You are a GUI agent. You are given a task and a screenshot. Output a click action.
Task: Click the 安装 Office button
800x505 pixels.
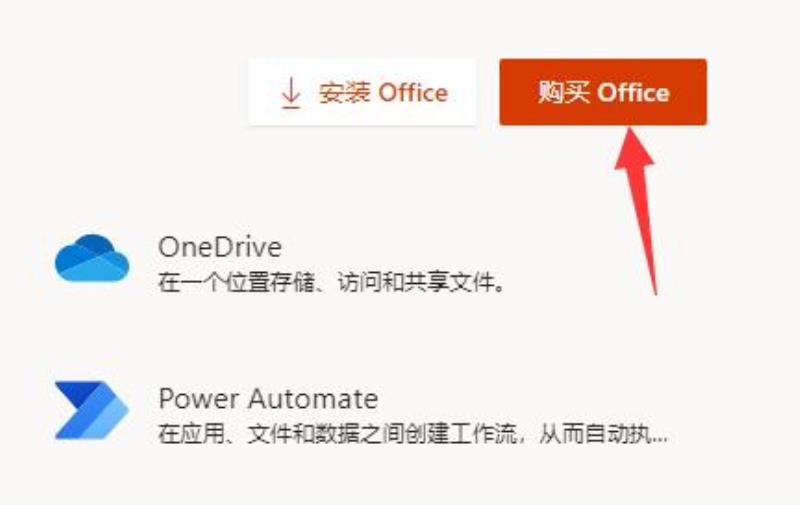point(362,92)
